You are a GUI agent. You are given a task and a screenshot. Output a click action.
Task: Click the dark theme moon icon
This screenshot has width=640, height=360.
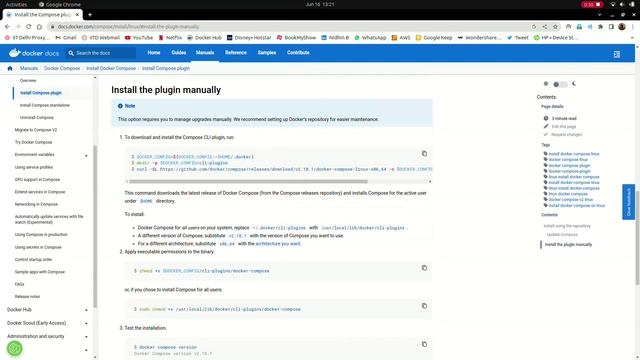[x=574, y=84]
